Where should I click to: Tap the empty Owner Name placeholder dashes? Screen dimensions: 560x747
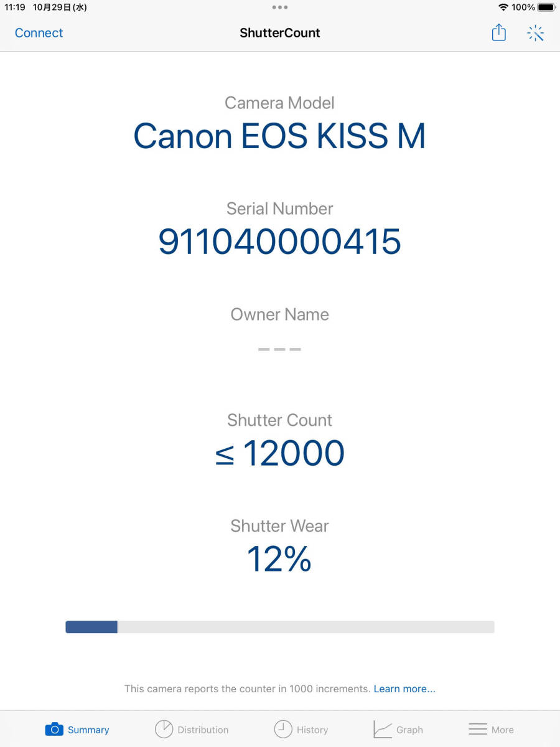click(x=280, y=349)
